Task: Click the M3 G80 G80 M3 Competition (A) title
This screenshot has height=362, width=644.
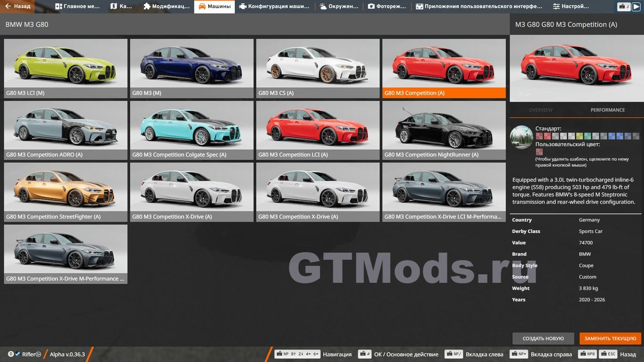Action: click(566, 25)
